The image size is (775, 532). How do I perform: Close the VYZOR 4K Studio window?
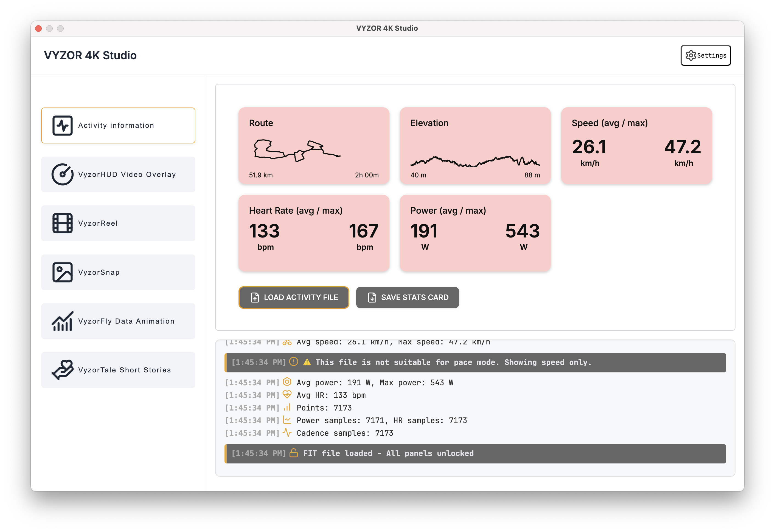coord(38,28)
